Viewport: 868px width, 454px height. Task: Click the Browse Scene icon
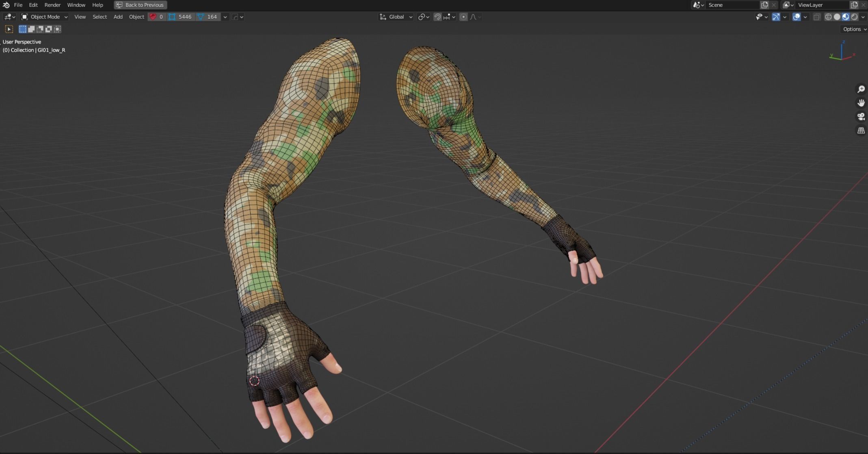pyautogui.click(x=698, y=5)
